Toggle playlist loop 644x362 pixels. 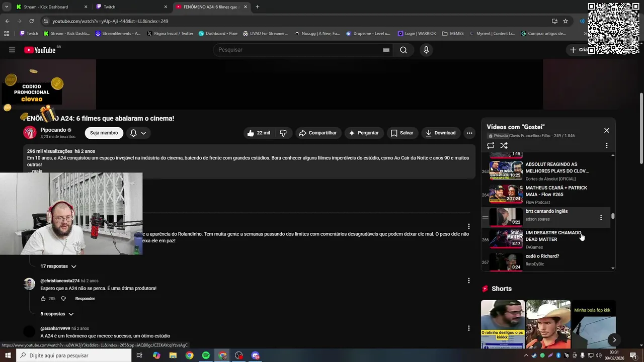click(491, 145)
